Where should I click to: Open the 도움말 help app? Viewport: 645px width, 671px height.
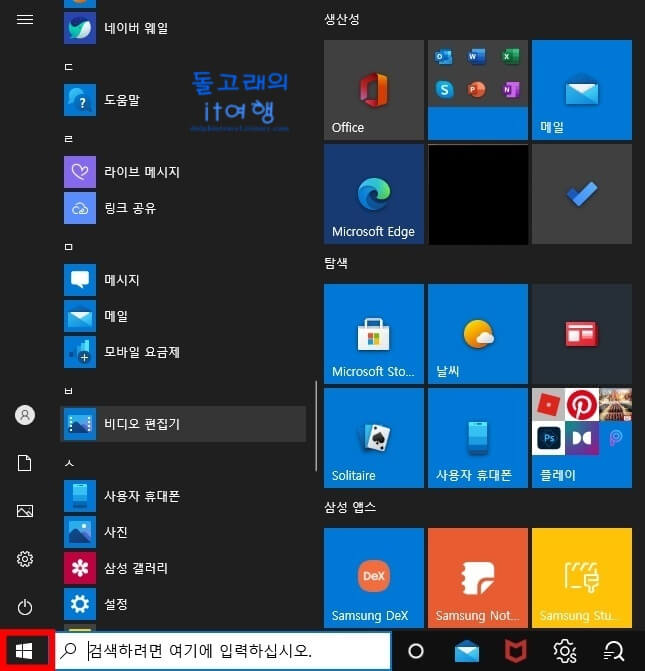(184, 100)
